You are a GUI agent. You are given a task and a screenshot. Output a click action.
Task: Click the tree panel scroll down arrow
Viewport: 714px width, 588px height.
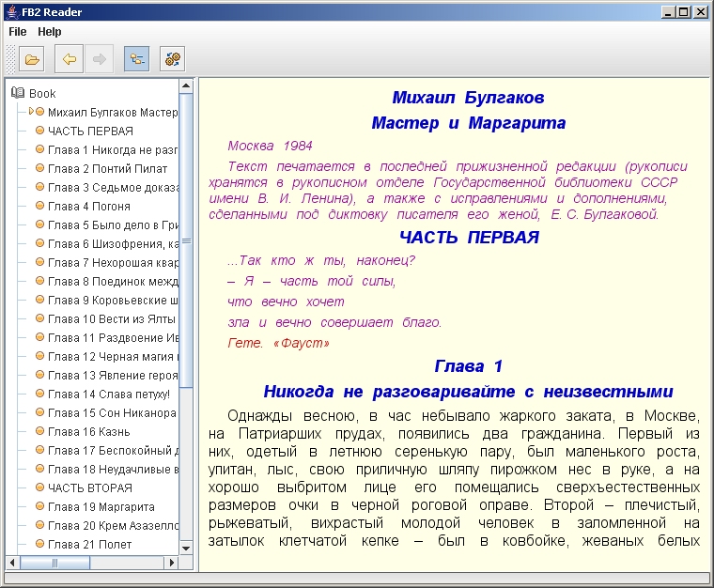tap(186, 548)
